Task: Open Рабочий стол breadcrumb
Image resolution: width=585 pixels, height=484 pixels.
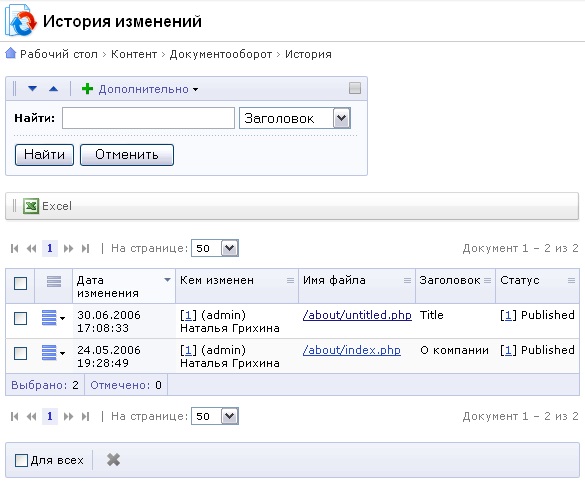Action: point(59,54)
